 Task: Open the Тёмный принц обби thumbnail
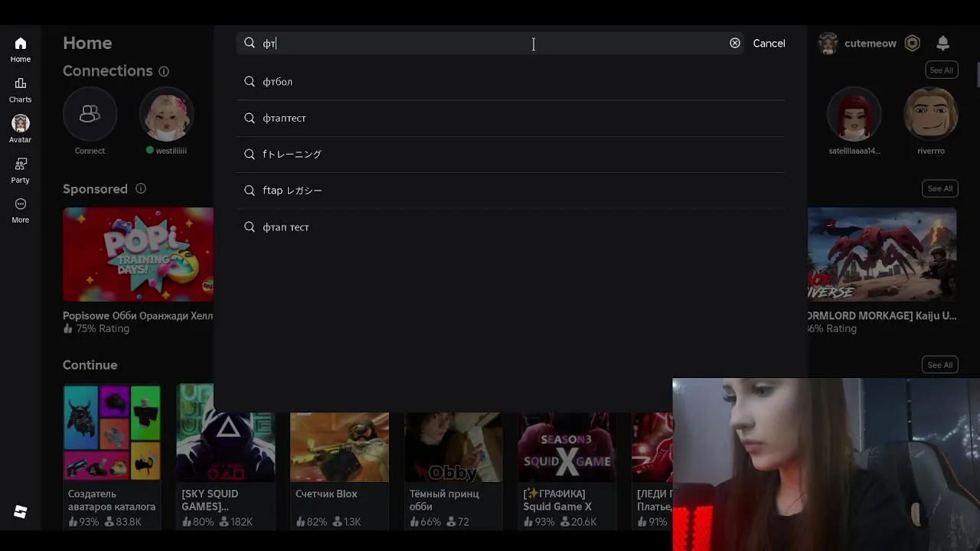click(453, 448)
